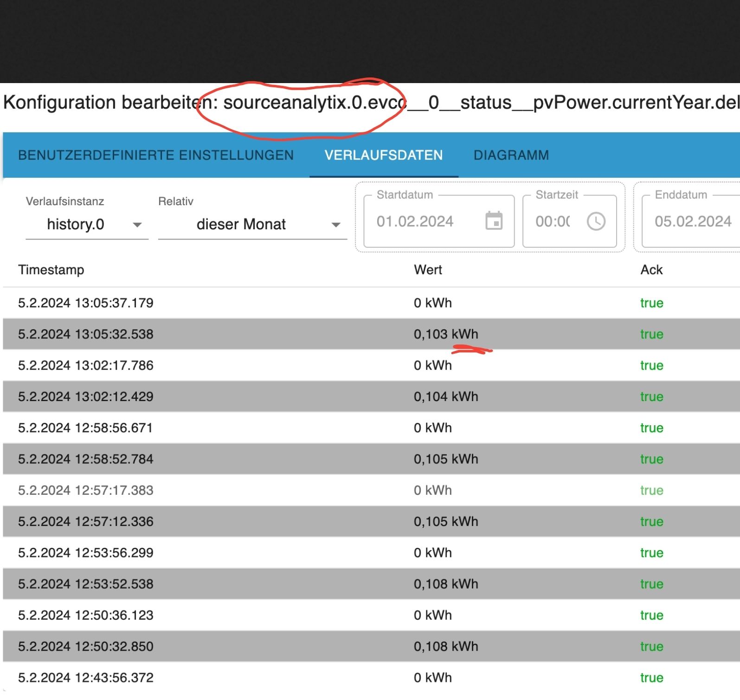Select timestamp 5.2.2024 12:58:56.671
Viewport: 740px width, 700px height.
86,428
